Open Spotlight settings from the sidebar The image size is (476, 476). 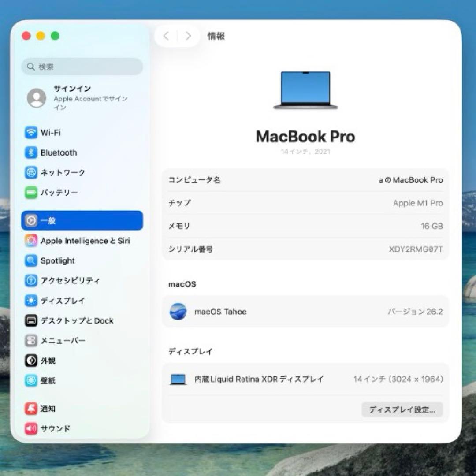pos(31,260)
